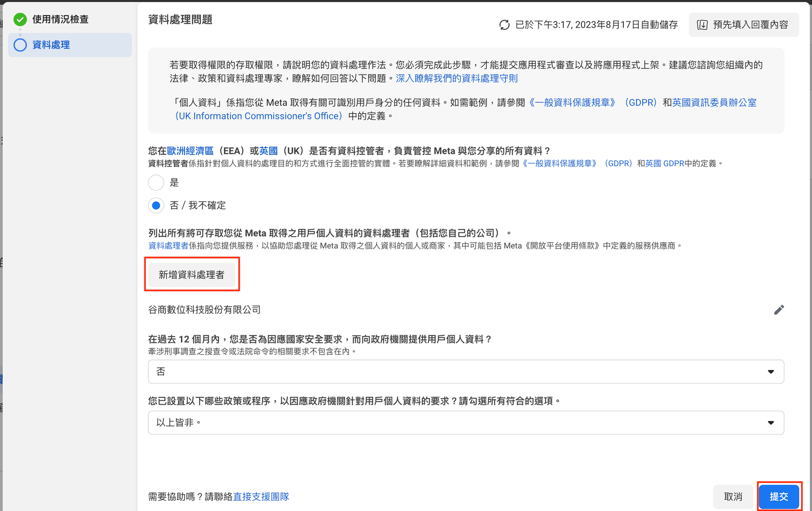Select the 是 radio button
The image size is (812, 511).
pos(156,183)
